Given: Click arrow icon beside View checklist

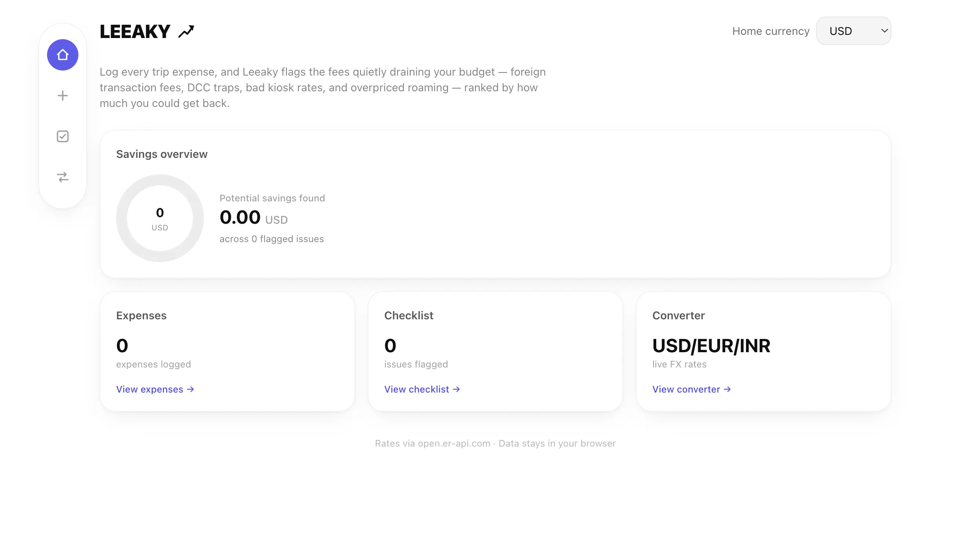Looking at the screenshot, I should [x=456, y=389].
